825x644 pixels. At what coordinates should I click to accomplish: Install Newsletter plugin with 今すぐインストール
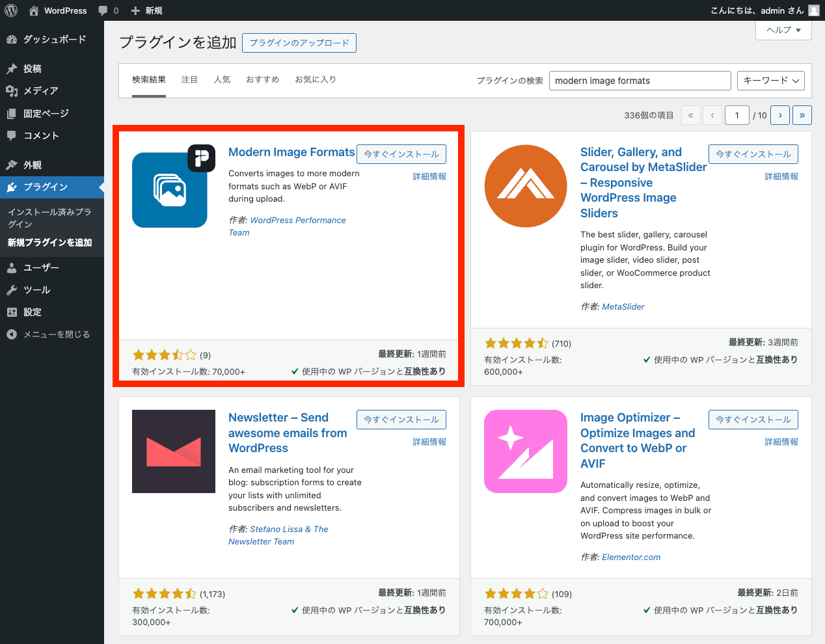click(x=401, y=420)
